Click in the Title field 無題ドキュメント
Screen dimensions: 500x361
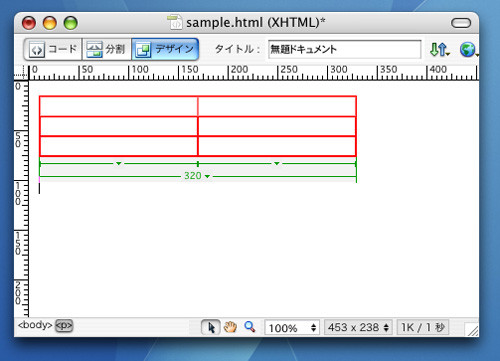coord(344,49)
